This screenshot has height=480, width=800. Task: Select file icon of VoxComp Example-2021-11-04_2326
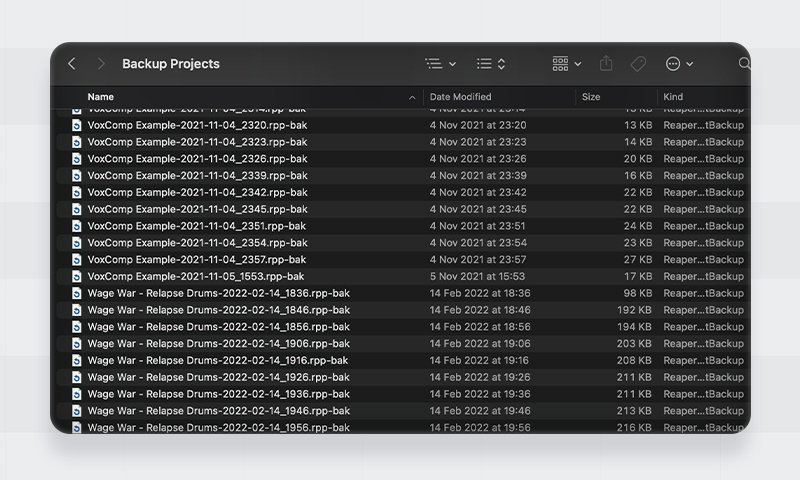77,159
